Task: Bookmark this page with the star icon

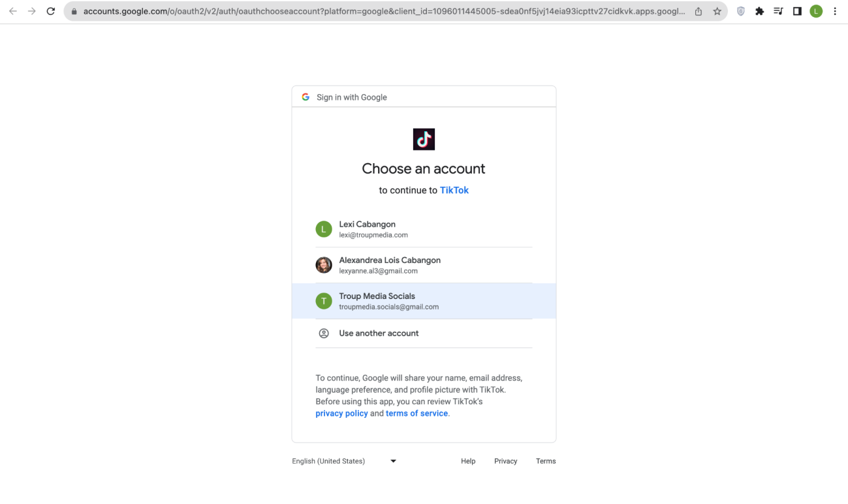Action: [717, 11]
